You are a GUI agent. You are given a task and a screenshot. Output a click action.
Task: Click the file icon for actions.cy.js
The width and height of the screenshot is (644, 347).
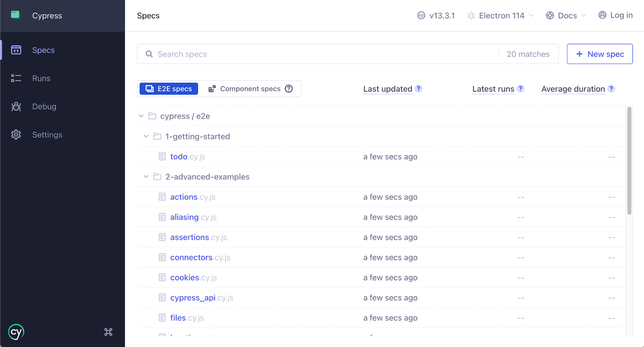tap(162, 197)
